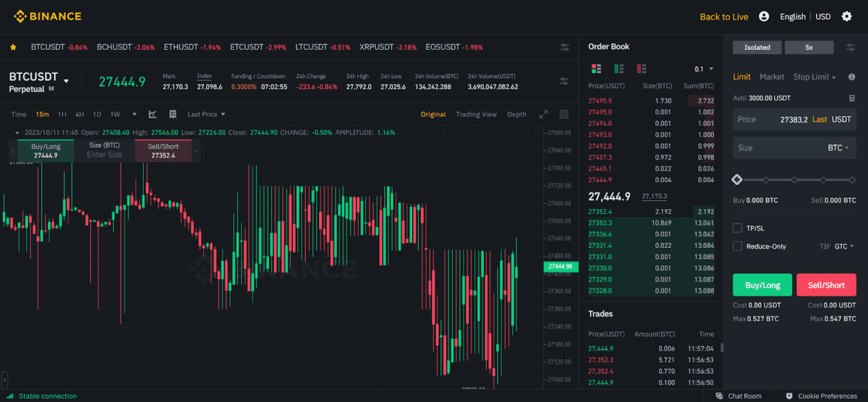Click the Back to Live link
The height and width of the screenshot is (402, 868).
point(724,17)
